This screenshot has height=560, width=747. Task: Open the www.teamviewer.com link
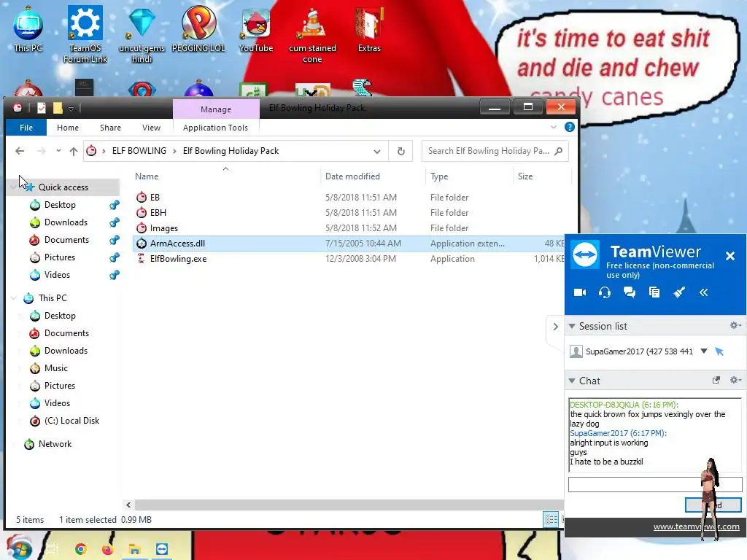click(696, 526)
